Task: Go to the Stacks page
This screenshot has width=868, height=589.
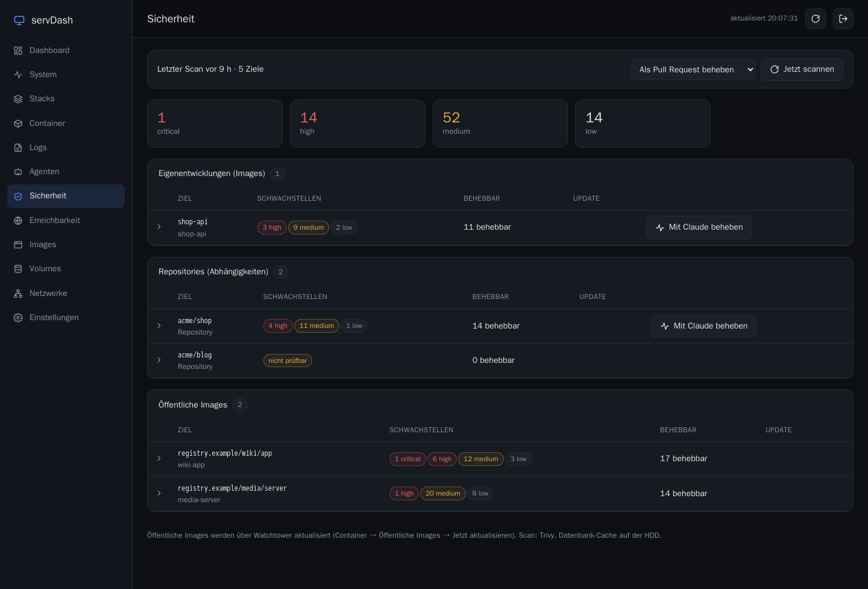Action: pyautogui.click(x=66, y=99)
